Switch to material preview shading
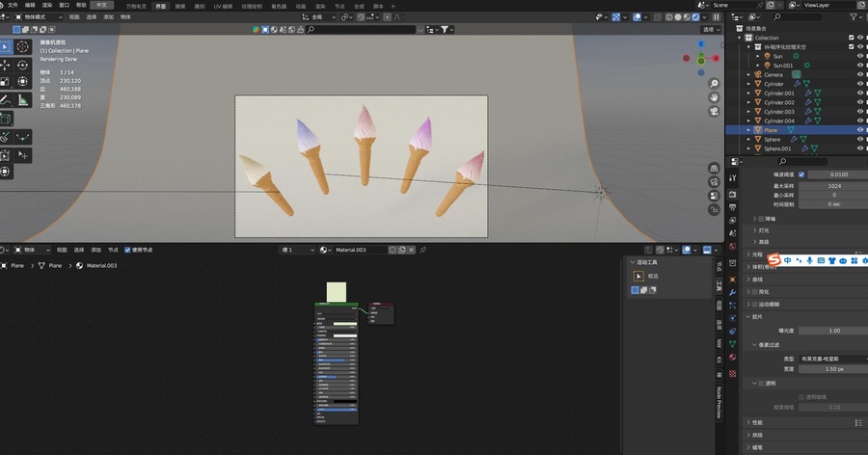This screenshot has height=455, width=868. (687, 17)
